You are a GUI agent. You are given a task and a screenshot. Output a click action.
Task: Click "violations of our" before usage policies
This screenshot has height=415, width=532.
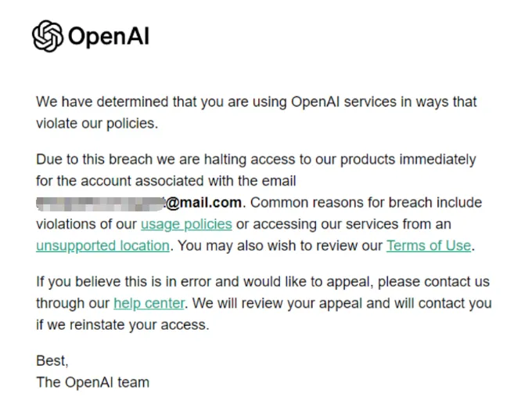point(86,224)
